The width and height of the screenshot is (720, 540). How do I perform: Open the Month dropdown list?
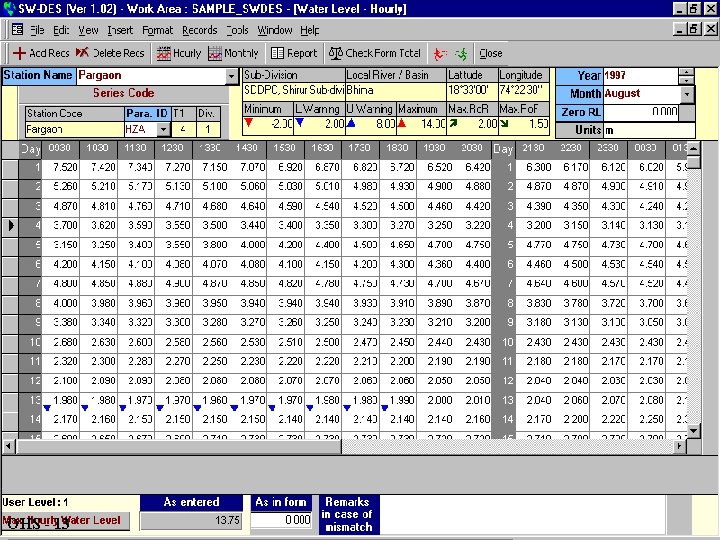click(x=687, y=94)
